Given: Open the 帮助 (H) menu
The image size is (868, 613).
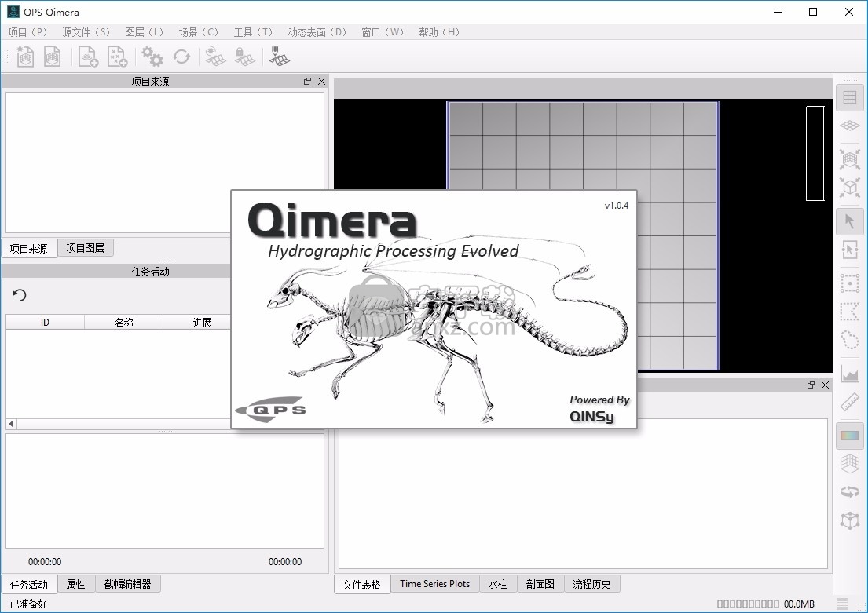Looking at the screenshot, I should (439, 32).
